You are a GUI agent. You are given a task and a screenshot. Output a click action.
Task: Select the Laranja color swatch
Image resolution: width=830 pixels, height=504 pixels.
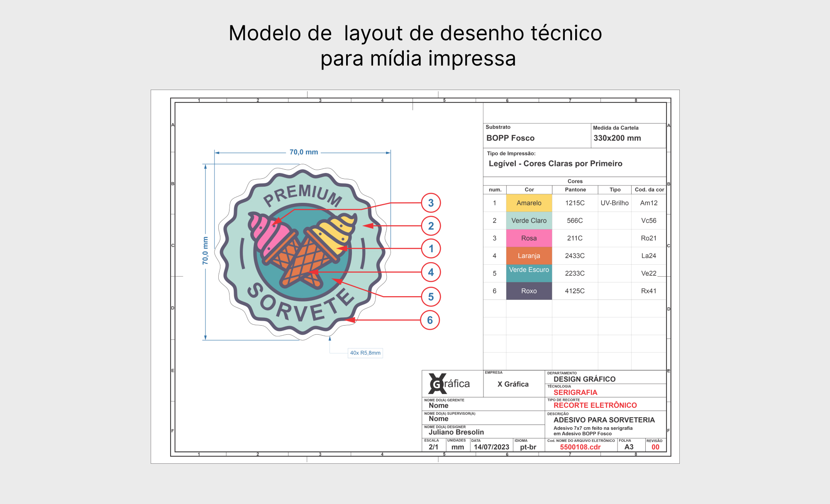[x=529, y=256]
